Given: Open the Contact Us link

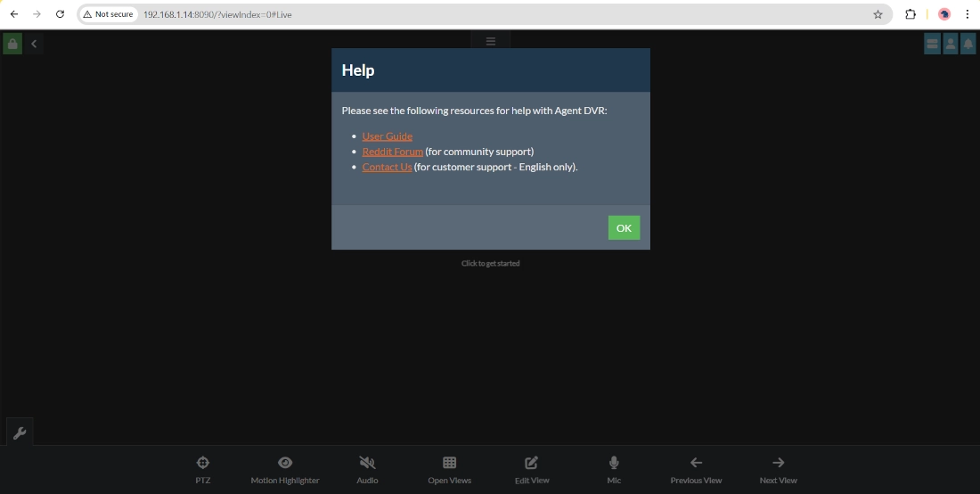Looking at the screenshot, I should (387, 167).
